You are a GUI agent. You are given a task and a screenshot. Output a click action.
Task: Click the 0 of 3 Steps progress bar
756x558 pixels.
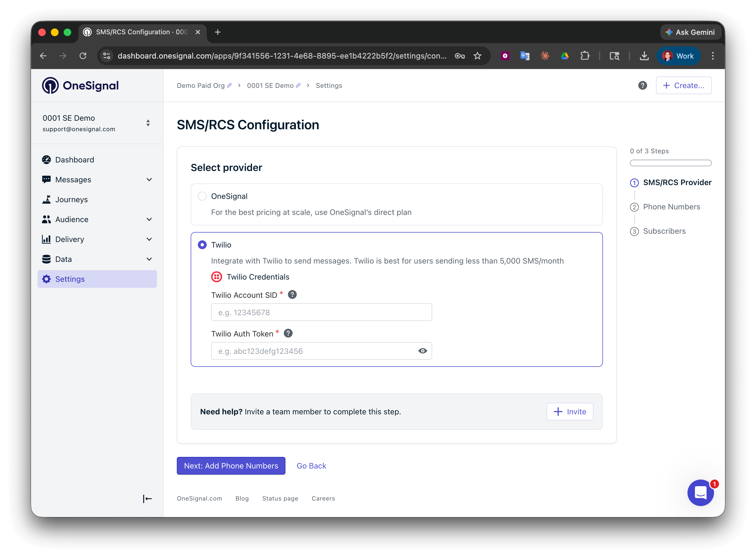[671, 163]
